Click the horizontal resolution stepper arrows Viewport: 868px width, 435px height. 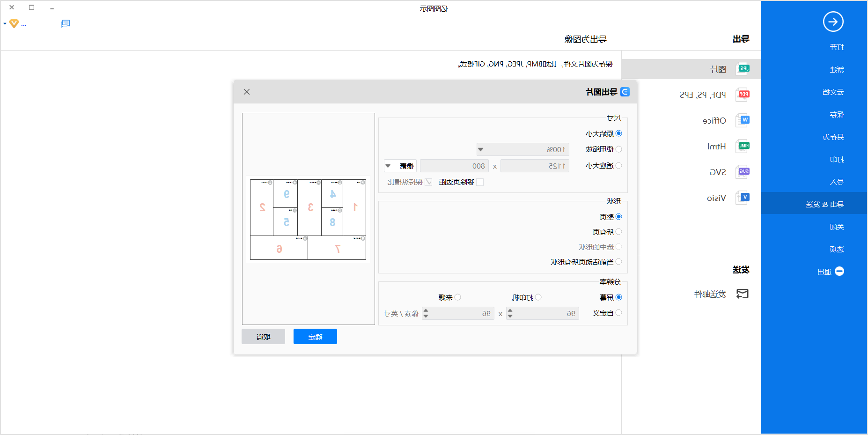coord(510,313)
